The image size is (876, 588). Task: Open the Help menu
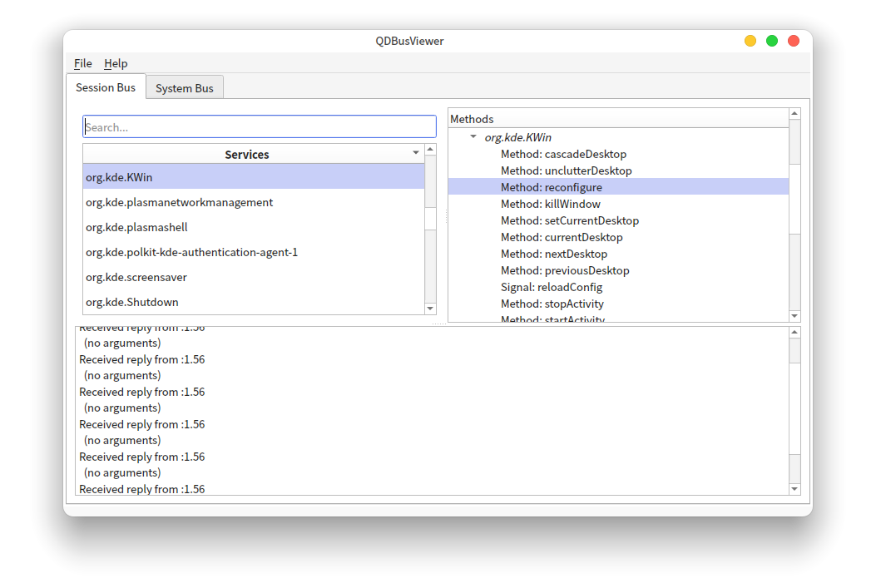116,63
